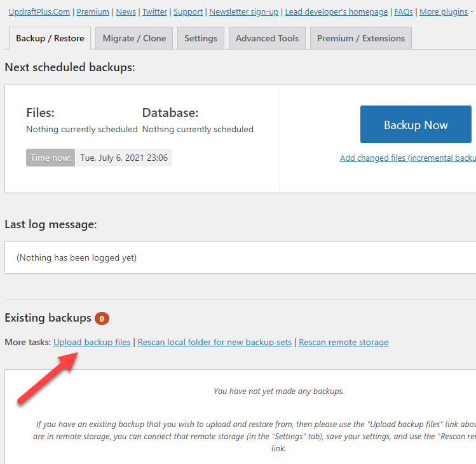Open the Support link
This screenshot has height=464, width=476.
[188, 11]
